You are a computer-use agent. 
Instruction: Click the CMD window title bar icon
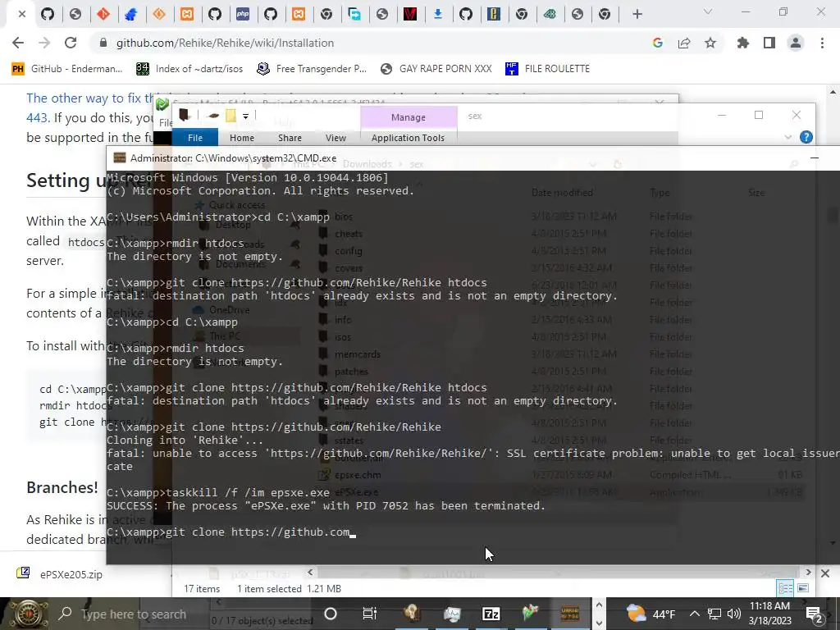[x=120, y=158]
